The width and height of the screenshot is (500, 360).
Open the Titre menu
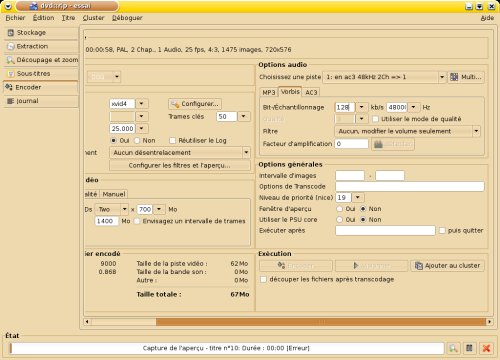68,18
